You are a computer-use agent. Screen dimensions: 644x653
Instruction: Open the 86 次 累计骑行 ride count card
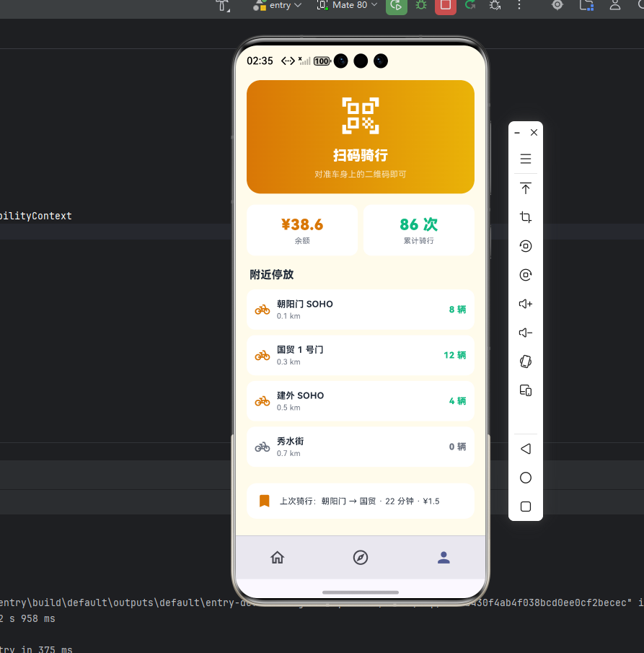pyautogui.click(x=419, y=230)
